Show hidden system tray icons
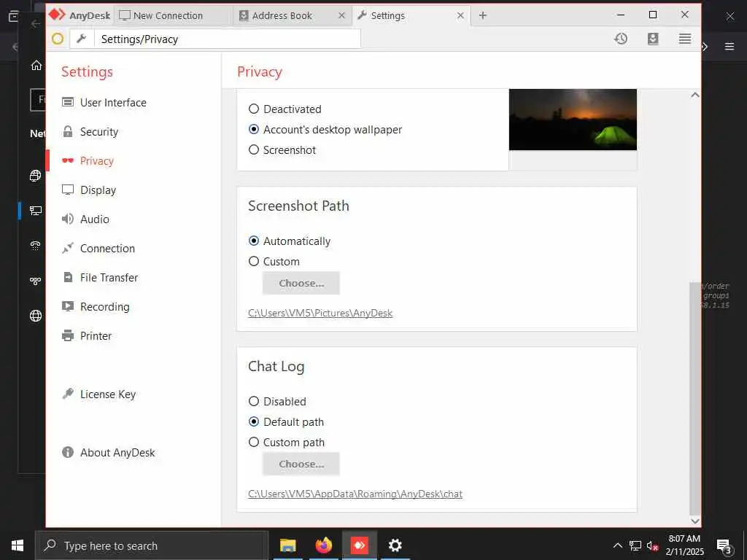 [617, 545]
